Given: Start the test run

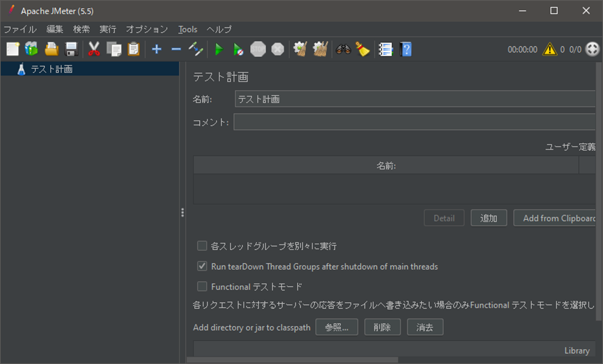Looking at the screenshot, I should [x=218, y=49].
